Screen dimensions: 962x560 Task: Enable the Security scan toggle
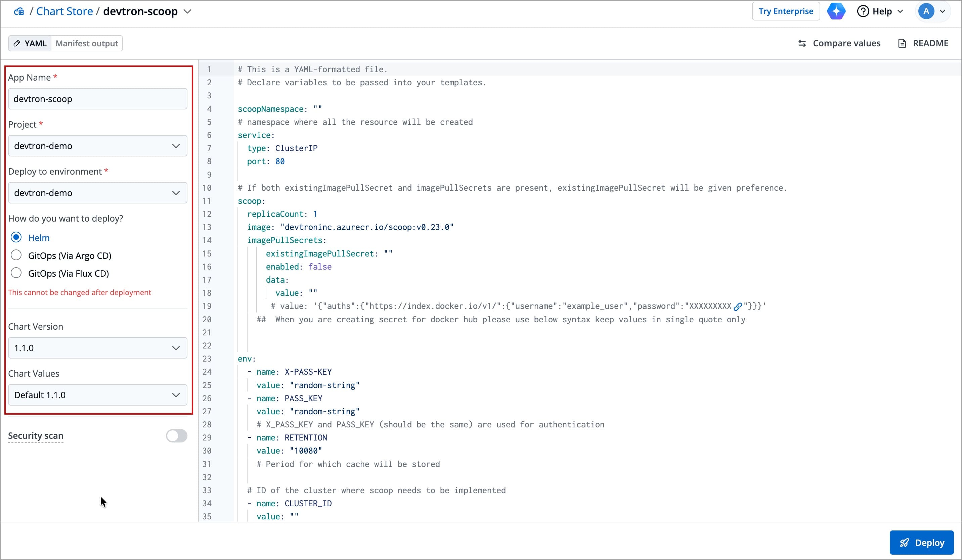(176, 436)
